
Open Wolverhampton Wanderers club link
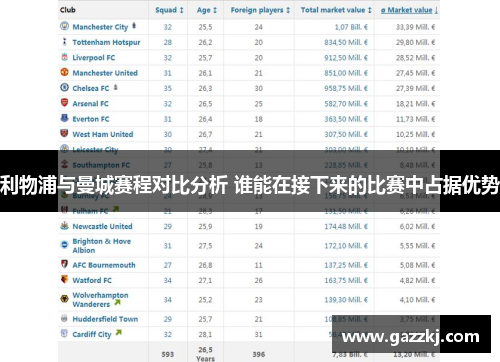click(x=100, y=300)
